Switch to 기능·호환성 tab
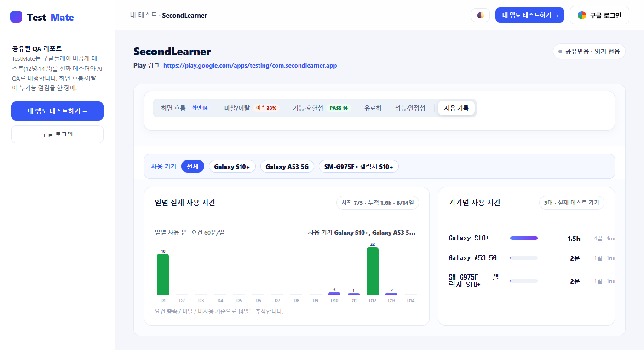The height and width of the screenshot is (350, 644). click(x=321, y=108)
